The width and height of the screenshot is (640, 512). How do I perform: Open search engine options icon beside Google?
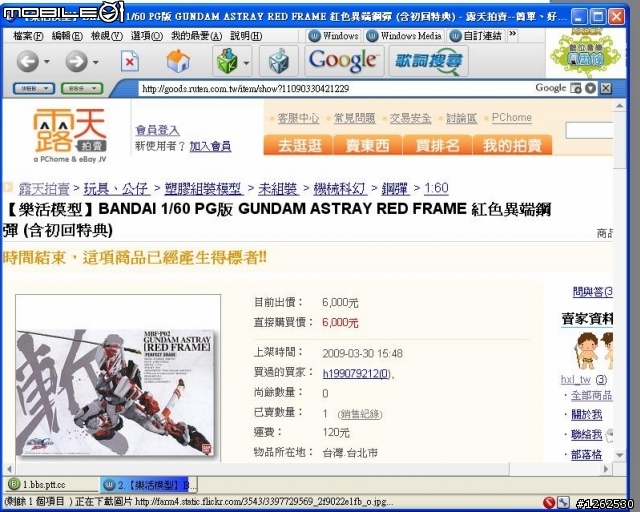click(x=576, y=88)
